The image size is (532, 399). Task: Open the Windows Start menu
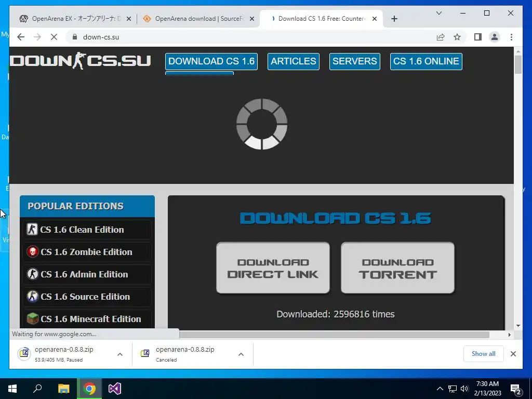tap(12, 389)
